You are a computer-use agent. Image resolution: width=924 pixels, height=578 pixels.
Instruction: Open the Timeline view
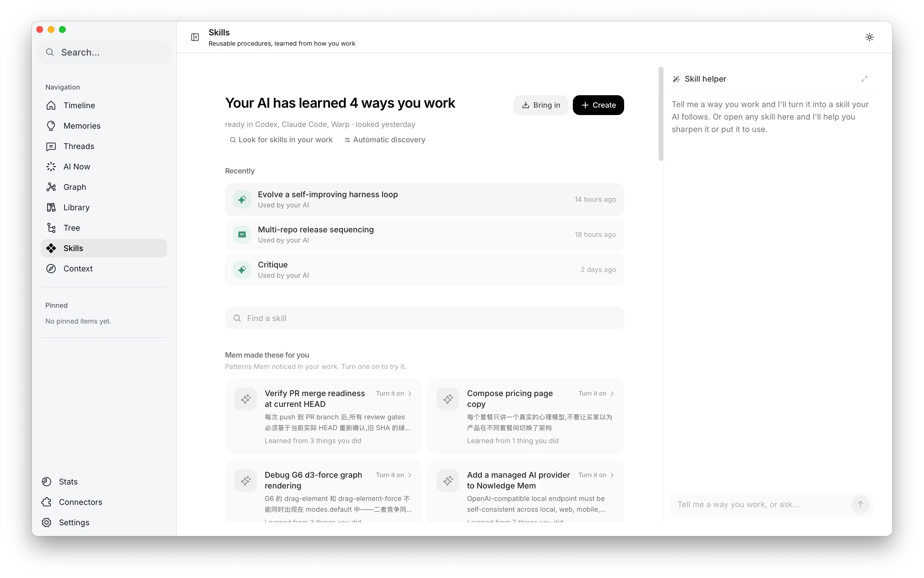[x=104, y=105]
